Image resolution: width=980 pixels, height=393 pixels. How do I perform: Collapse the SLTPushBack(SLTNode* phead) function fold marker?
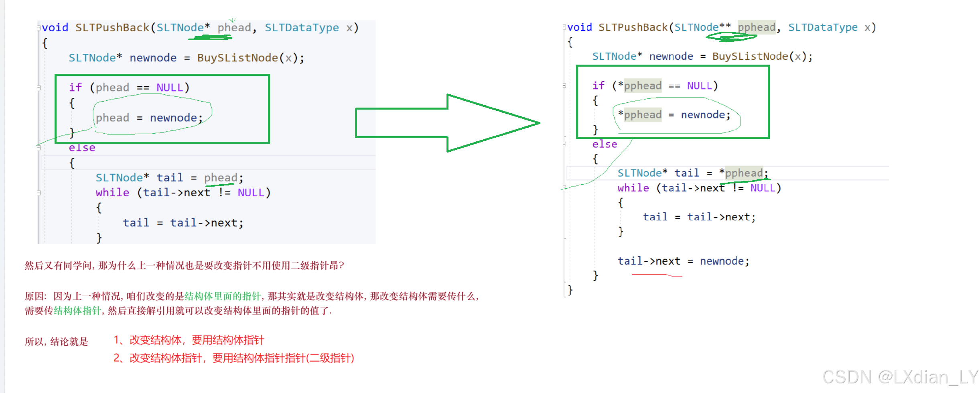click(39, 28)
